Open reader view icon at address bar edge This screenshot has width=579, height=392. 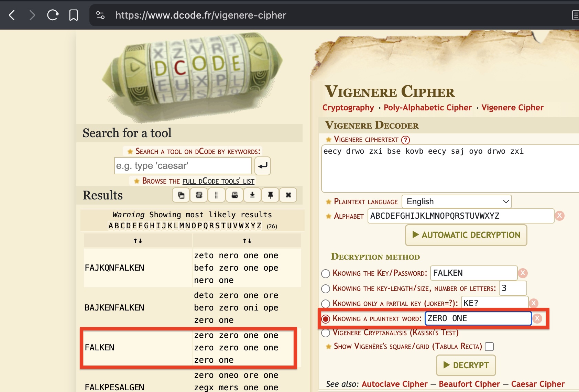tap(575, 15)
